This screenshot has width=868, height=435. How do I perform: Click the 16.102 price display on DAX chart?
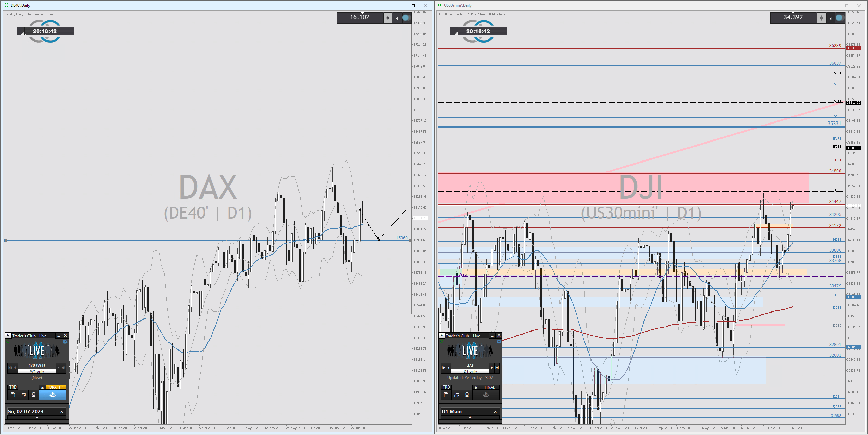click(x=360, y=17)
